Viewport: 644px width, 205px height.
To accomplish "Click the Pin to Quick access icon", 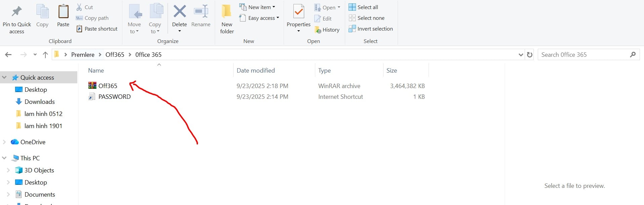I will pos(16,12).
